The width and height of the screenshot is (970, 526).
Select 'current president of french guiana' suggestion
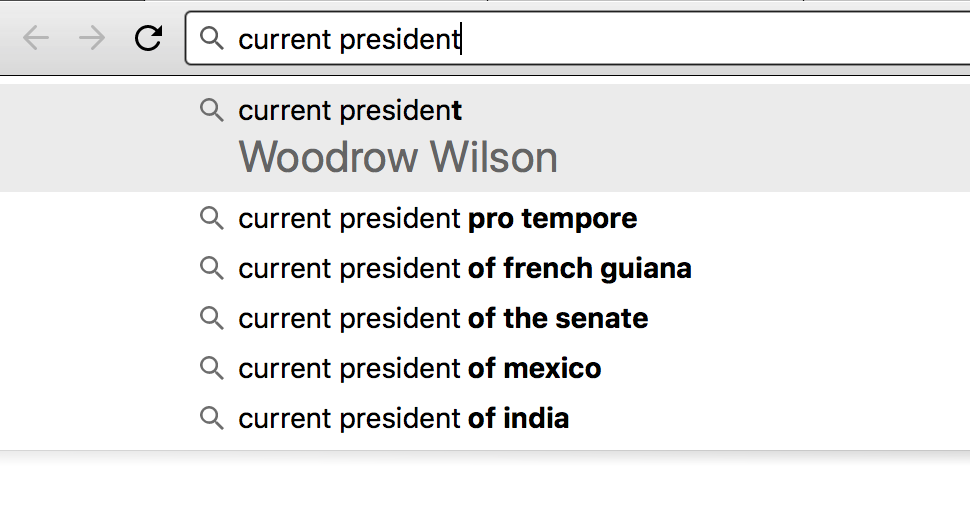click(485, 269)
